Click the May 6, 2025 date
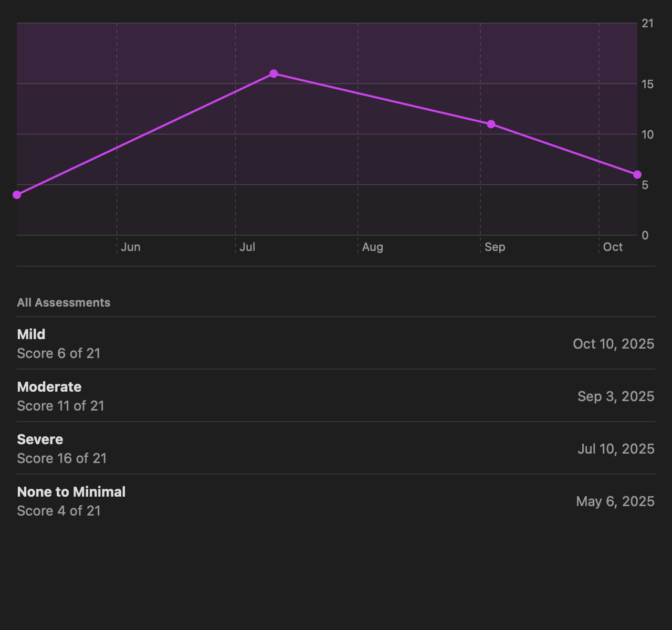Screen dimensions: 672x630 tap(615, 501)
